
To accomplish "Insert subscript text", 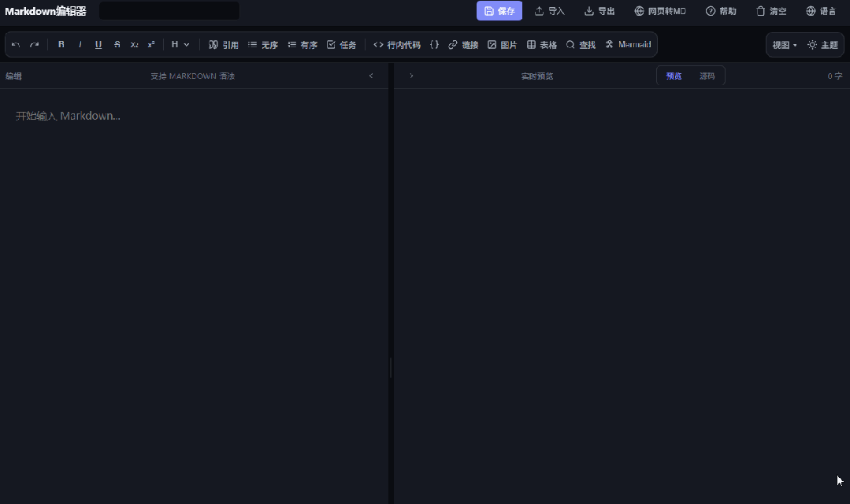I will 134,44.
